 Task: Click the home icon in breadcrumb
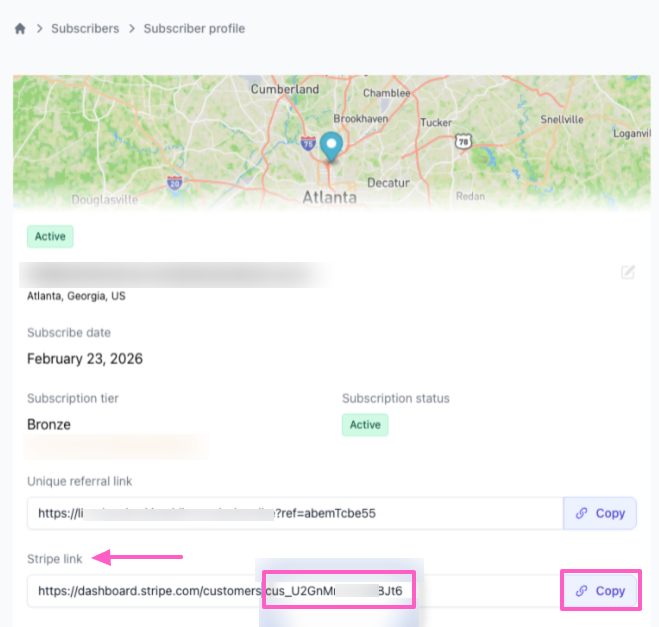click(20, 29)
